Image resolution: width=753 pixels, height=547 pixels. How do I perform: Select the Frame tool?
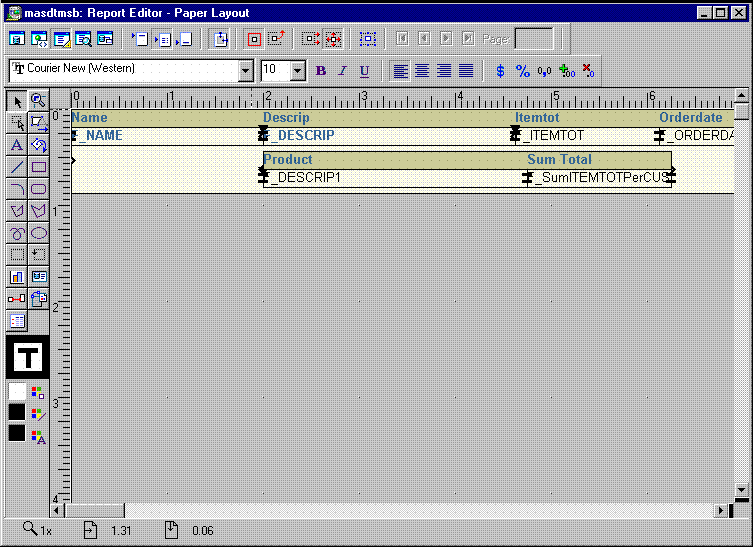(17, 255)
